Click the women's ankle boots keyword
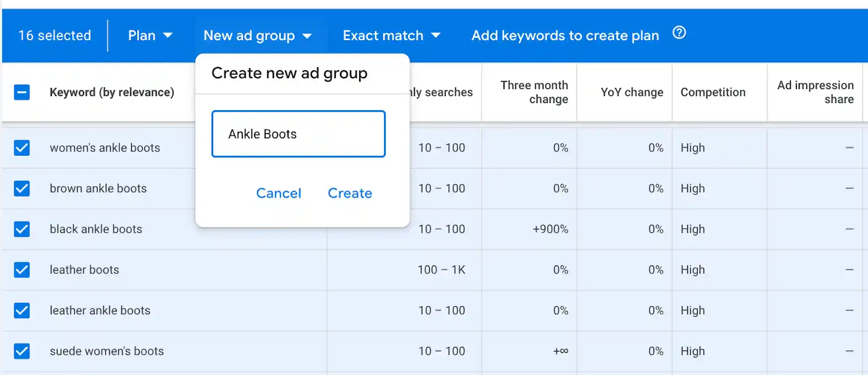Image resolution: width=868 pixels, height=375 pixels. tap(105, 148)
